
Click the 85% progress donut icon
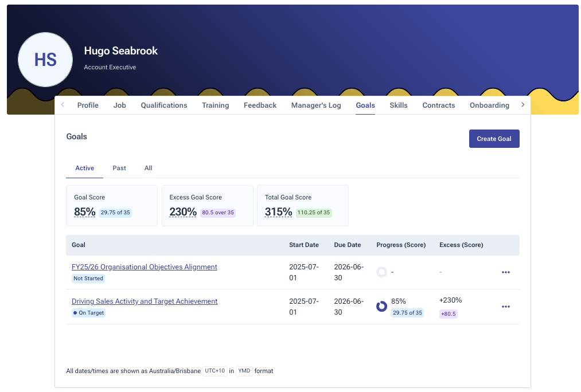pyautogui.click(x=381, y=307)
